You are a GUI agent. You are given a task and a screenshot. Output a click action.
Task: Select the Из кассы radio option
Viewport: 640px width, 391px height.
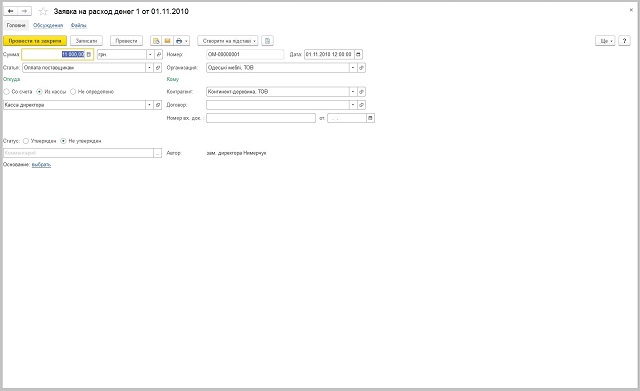click(x=51, y=92)
